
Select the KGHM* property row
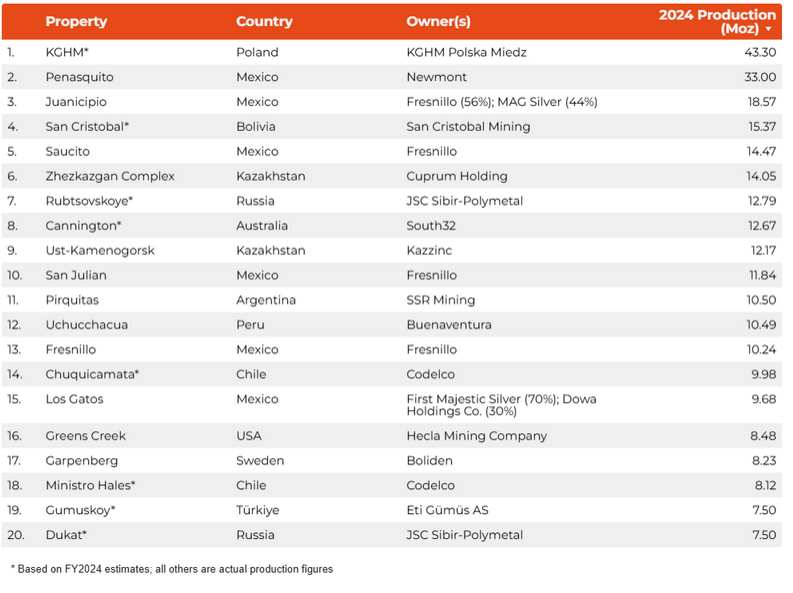(x=392, y=52)
